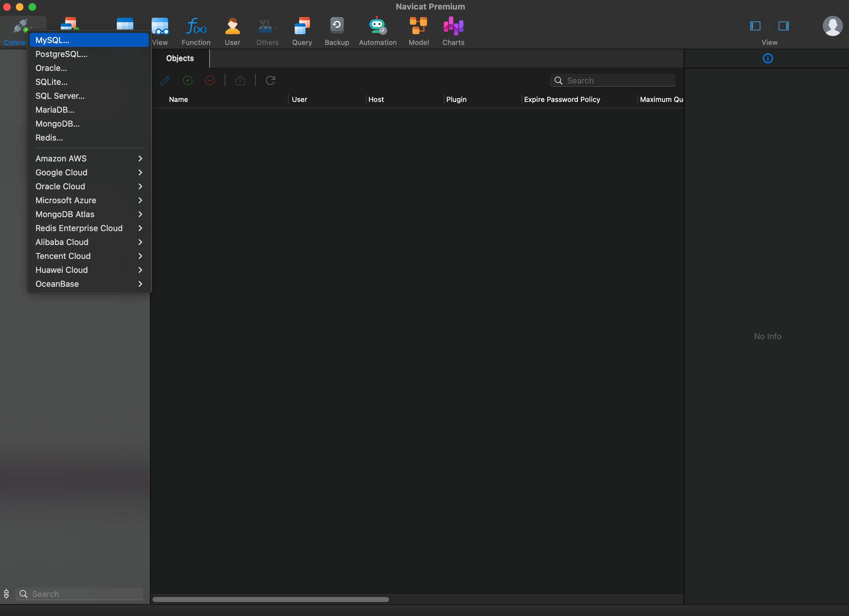Open the Charts tool

[x=453, y=31]
